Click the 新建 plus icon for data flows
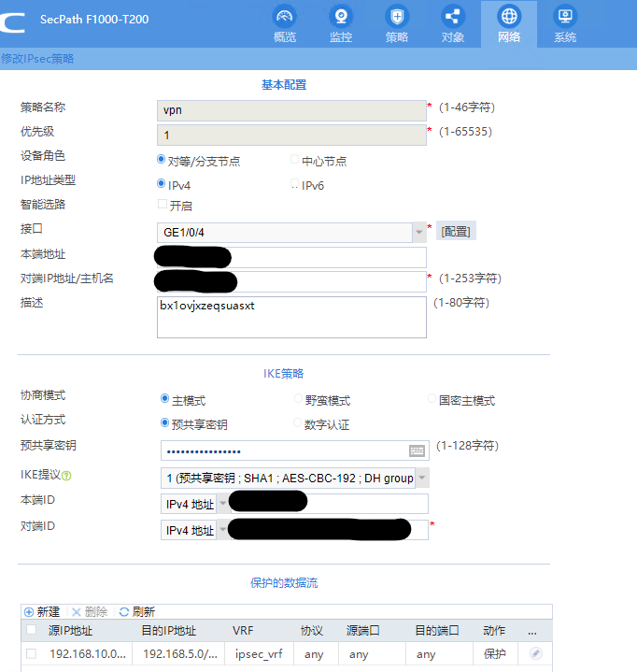Image resolution: width=637 pixels, height=672 pixels. click(29, 612)
